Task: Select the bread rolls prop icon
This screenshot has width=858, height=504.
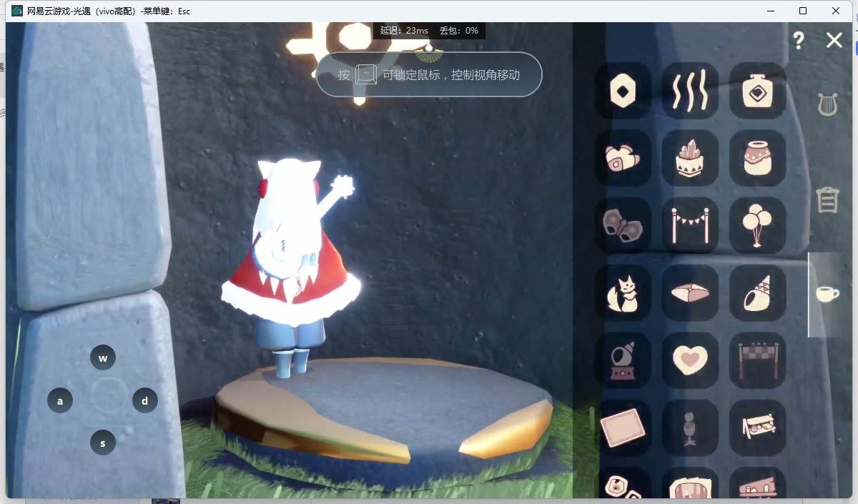Action: 623,158
